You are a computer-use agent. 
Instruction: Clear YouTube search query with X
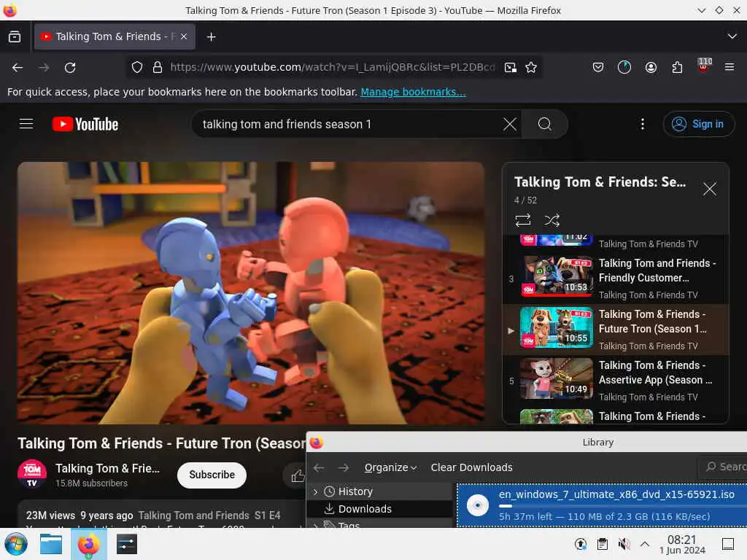(510, 124)
